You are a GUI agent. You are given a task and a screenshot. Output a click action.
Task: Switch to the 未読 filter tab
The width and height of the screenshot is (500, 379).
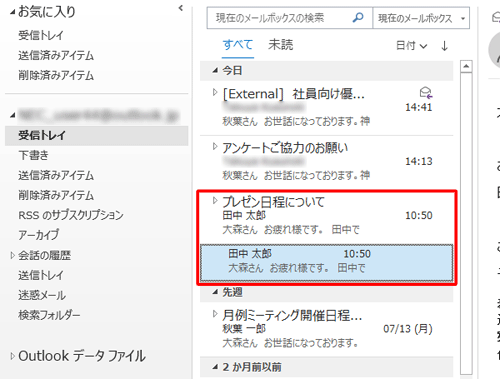click(x=281, y=45)
